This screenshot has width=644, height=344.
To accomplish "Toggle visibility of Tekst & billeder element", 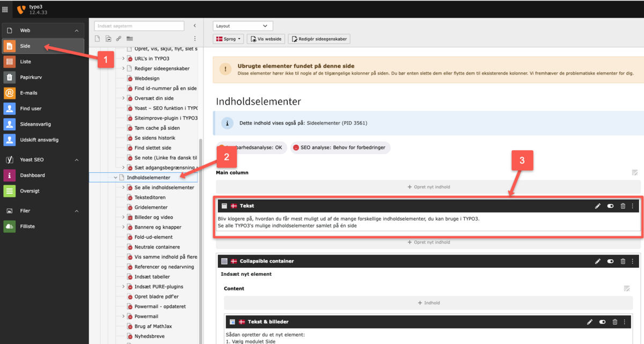I will click(x=602, y=322).
